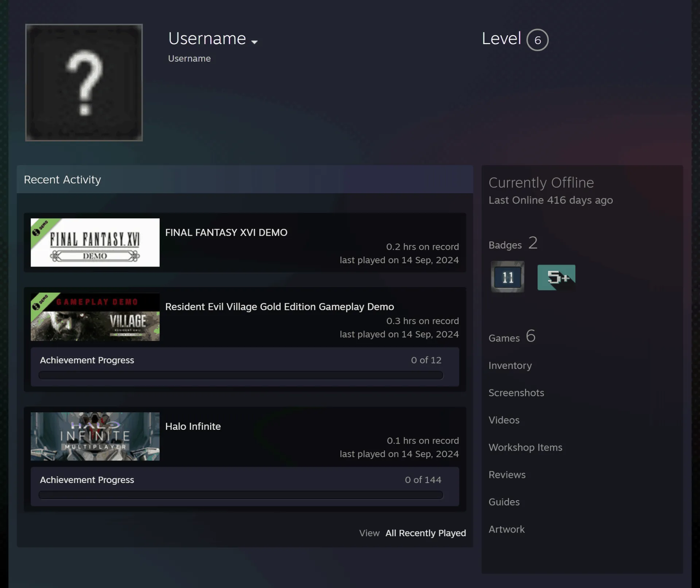Open Halo Infinite game thumbnail
Screen dimensions: 700x588
pos(95,436)
